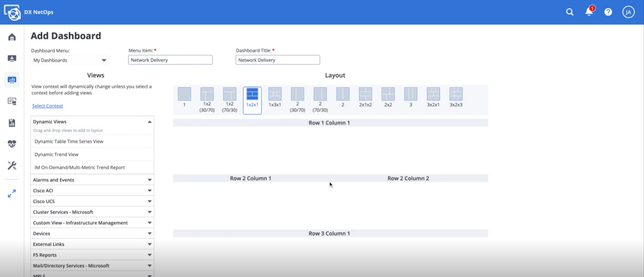Viewport: 644px width, 277px height.
Task: Click the health heart icon in sidebar
Action: [12, 144]
